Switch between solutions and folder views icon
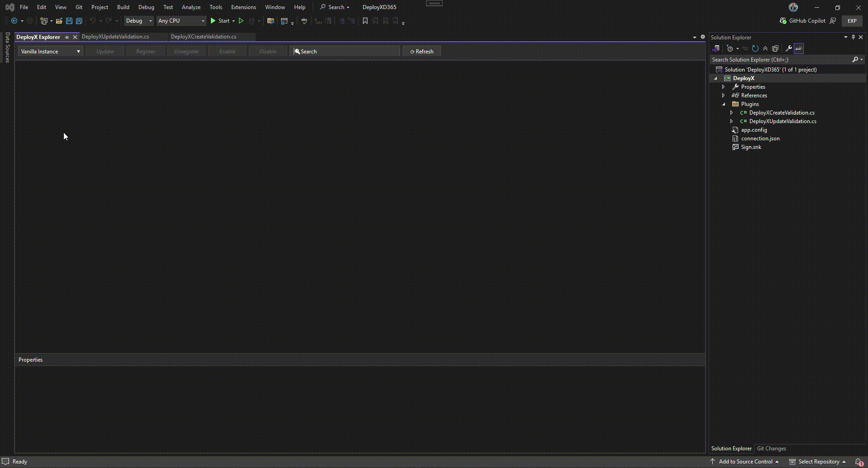868x468 pixels. tap(716, 48)
